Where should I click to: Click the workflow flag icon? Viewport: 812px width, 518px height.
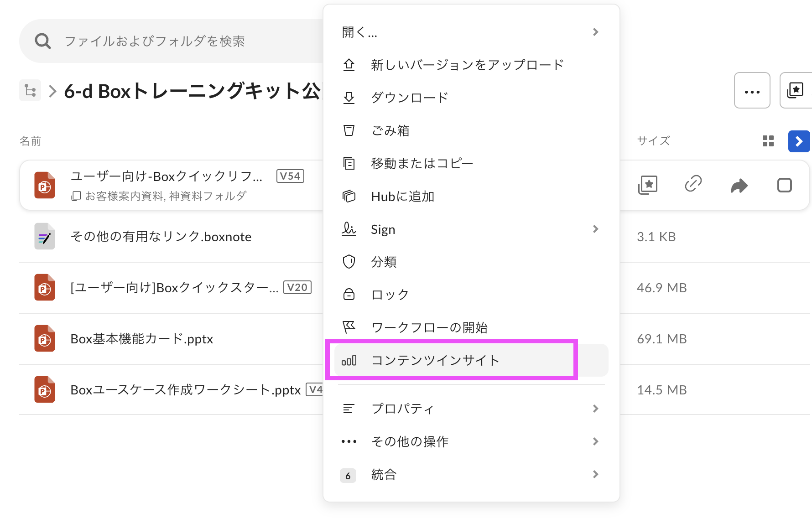(349, 327)
